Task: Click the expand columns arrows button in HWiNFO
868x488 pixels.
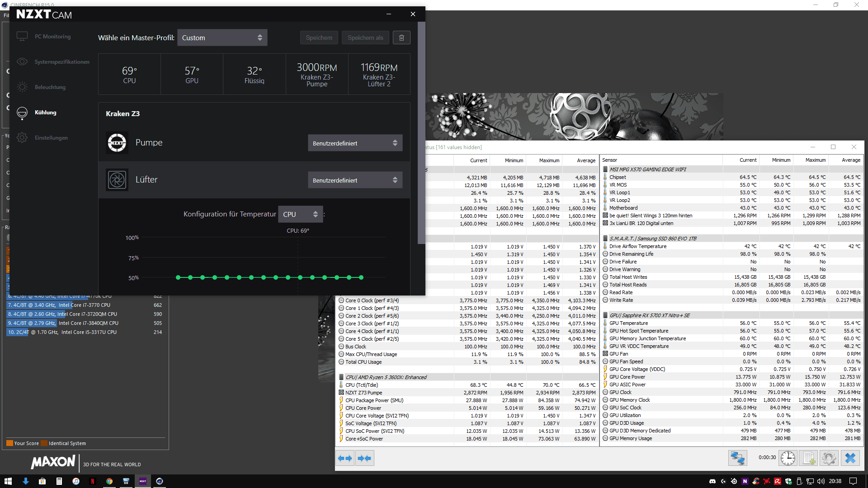Action: [x=345, y=458]
